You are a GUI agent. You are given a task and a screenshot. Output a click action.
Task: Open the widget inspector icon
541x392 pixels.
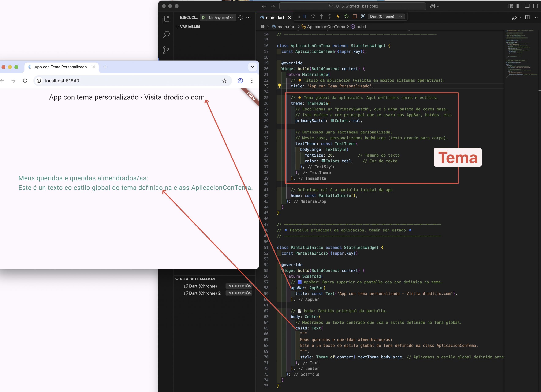click(363, 16)
